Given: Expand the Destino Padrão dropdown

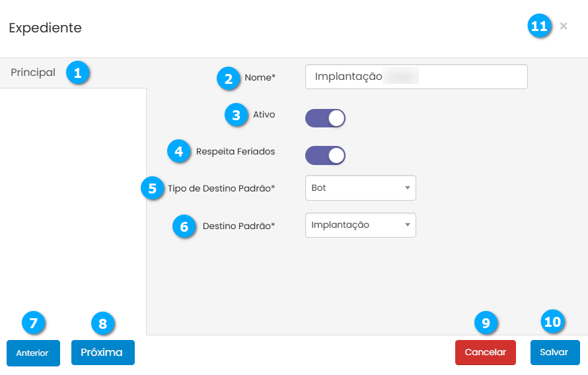Looking at the screenshot, I should (360, 225).
